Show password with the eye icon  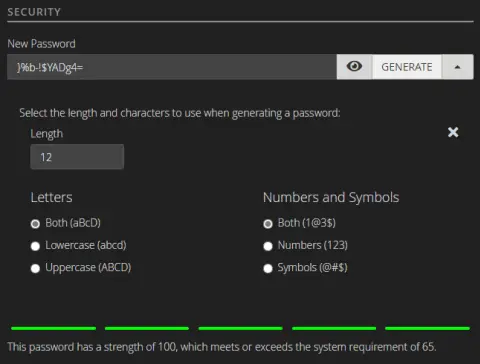pyautogui.click(x=354, y=67)
